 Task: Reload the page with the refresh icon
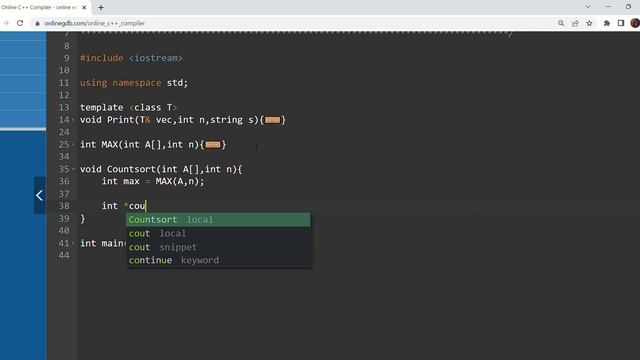pyautogui.click(x=20, y=23)
